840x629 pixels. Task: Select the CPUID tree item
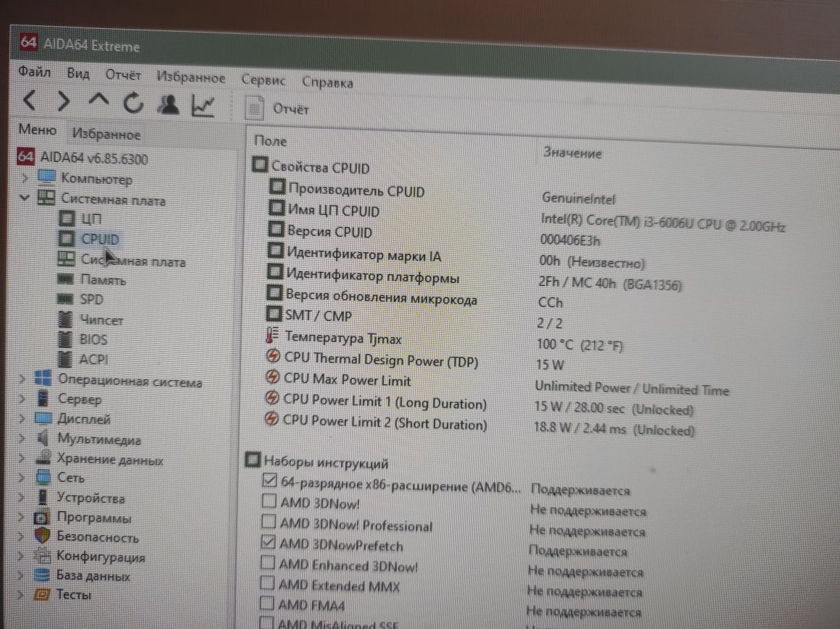tap(89, 238)
